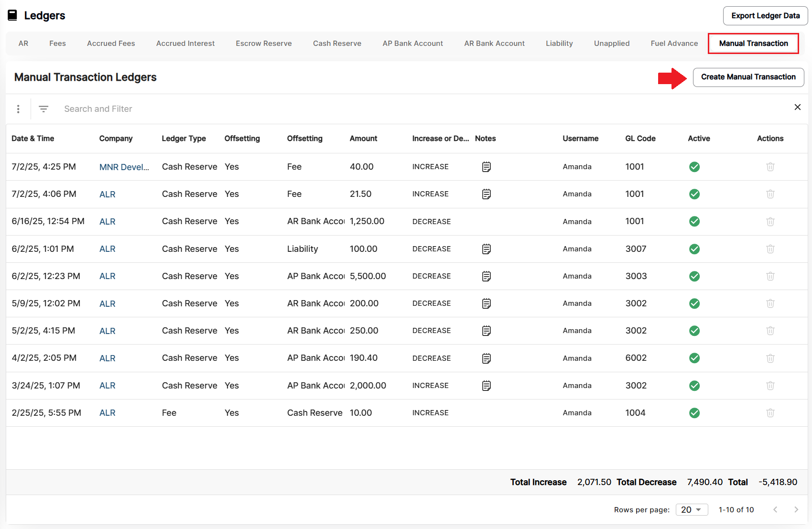Click the three-dot overflow menu icon
Screen dimensions: 812x529
[x=18, y=109]
